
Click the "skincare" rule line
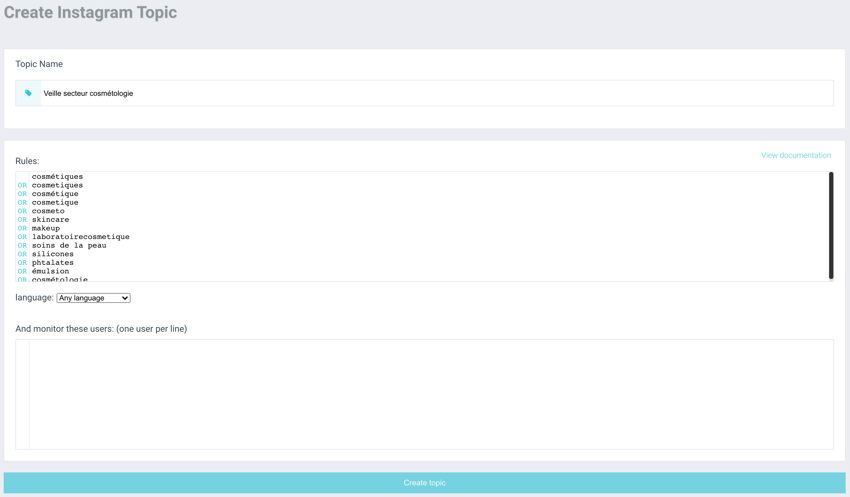[50, 220]
